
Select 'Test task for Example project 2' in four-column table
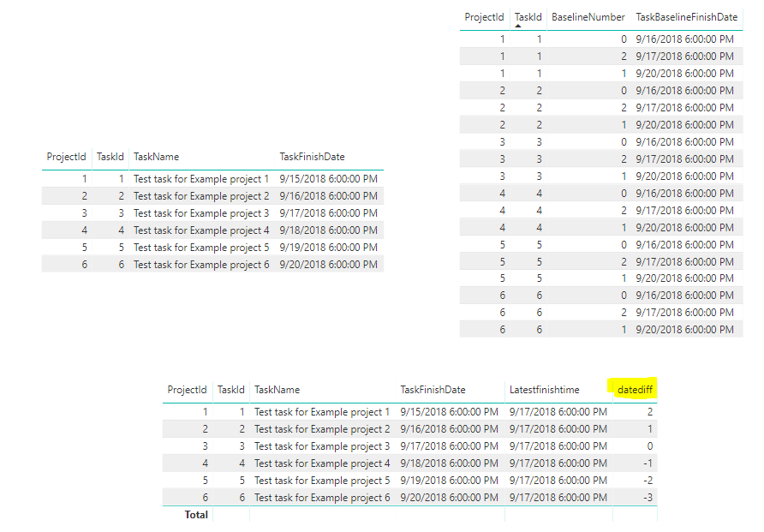(201, 196)
